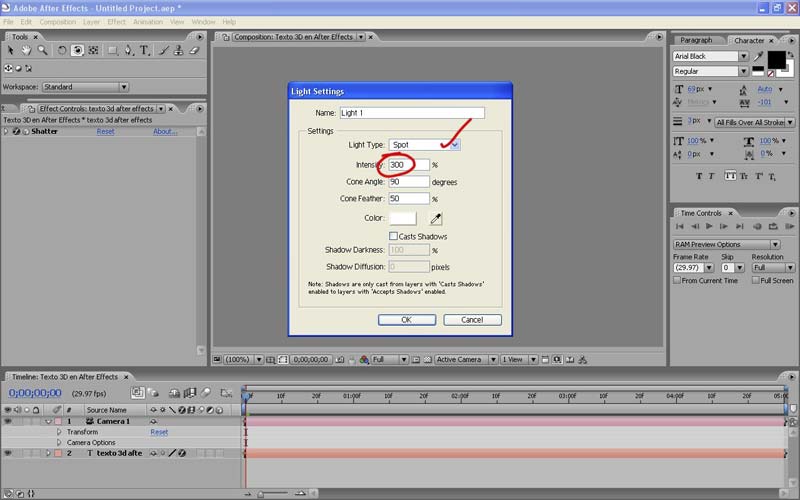
Task: Select the Orbit Camera tool
Action: tap(77, 50)
